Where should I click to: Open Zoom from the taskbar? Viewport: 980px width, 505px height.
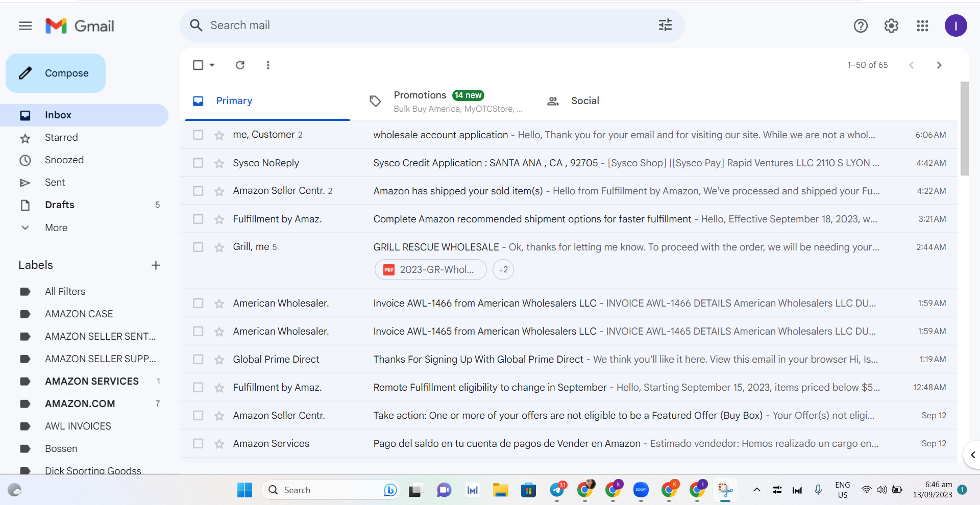pyautogui.click(x=641, y=490)
